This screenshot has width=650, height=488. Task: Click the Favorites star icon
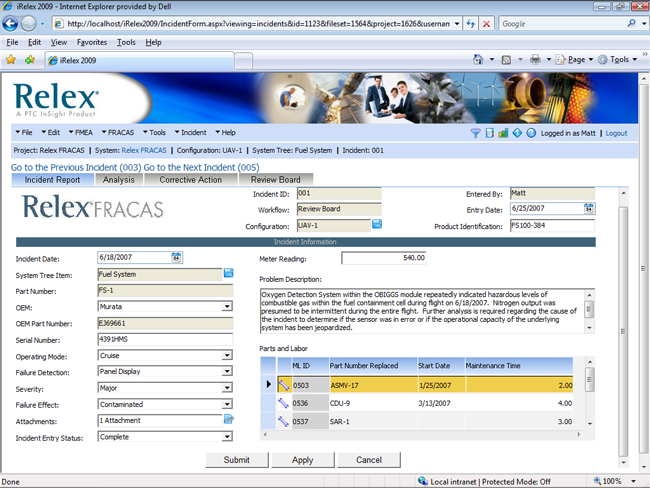(x=11, y=60)
